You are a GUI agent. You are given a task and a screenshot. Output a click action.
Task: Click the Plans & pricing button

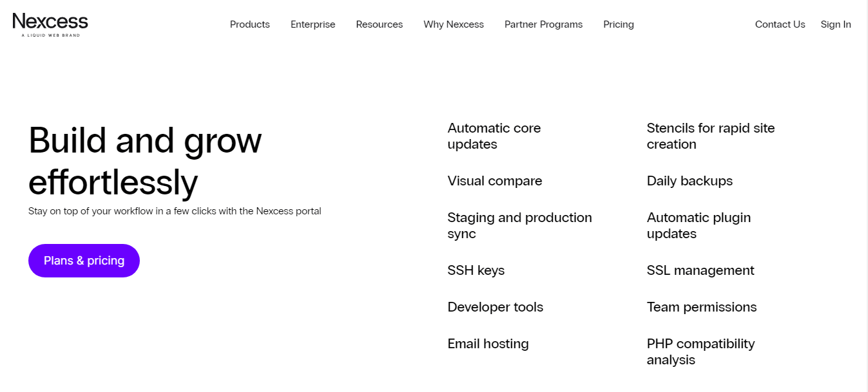click(x=84, y=261)
